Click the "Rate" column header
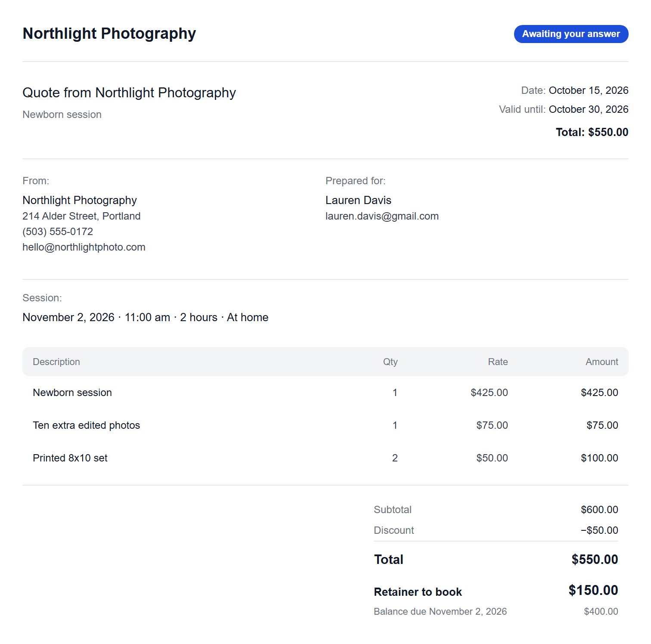This screenshot has width=651, height=644. (498, 362)
